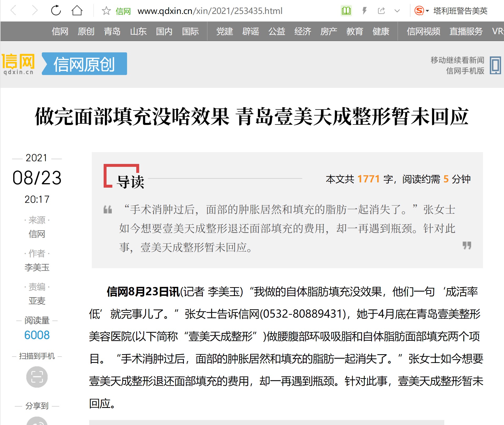This screenshot has height=425, width=504.
Task: Click the 信网原创 blue banner
Action: coord(84,64)
